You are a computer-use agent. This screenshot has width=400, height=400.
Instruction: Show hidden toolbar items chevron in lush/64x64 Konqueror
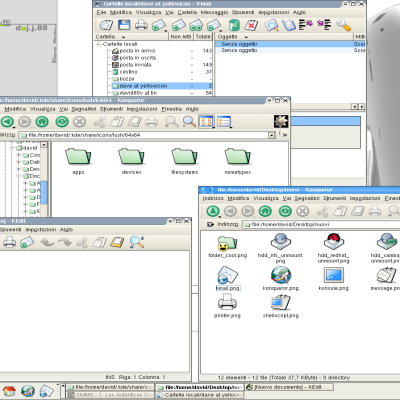click(x=285, y=135)
